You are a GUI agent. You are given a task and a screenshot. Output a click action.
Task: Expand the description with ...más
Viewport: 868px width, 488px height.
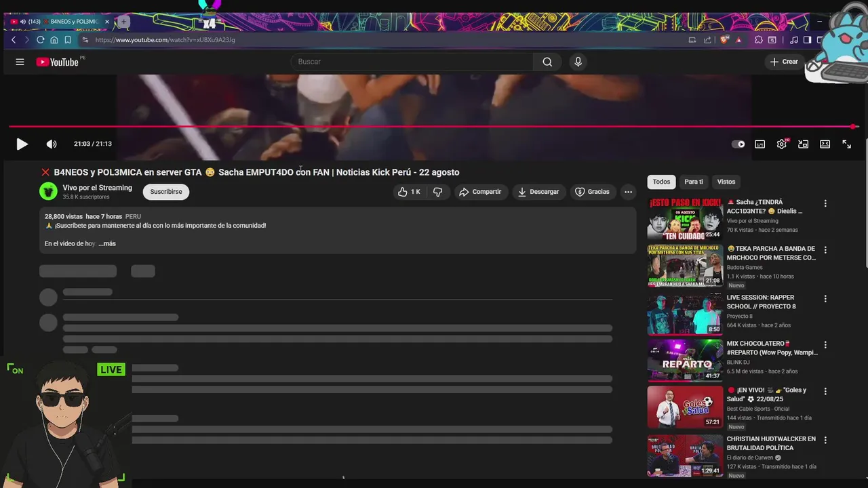[x=107, y=243]
